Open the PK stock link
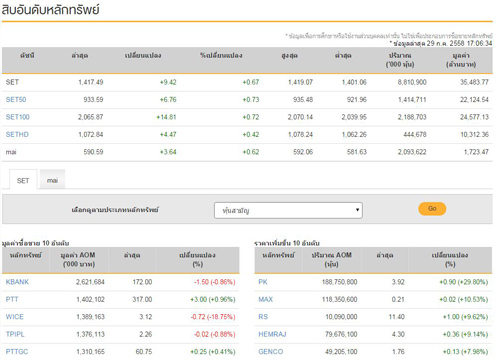The width and height of the screenshot is (500, 360). pyautogui.click(x=263, y=282)
